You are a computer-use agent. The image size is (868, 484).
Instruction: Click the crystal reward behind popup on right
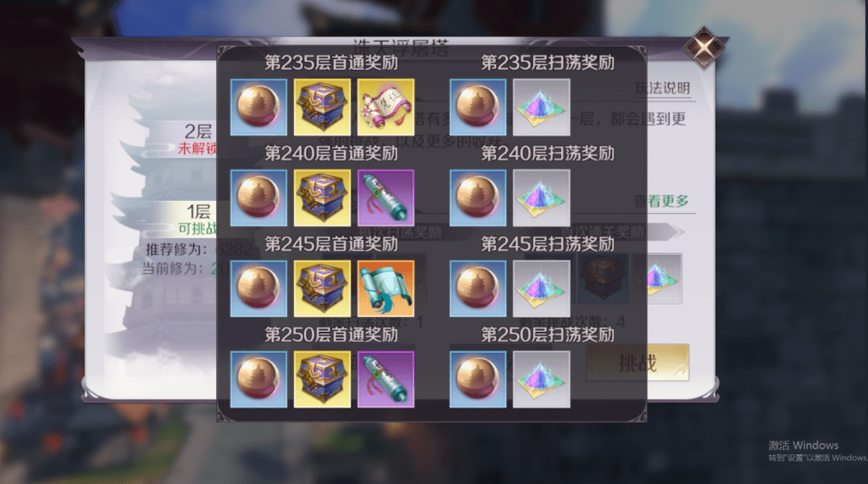[657, 279]
